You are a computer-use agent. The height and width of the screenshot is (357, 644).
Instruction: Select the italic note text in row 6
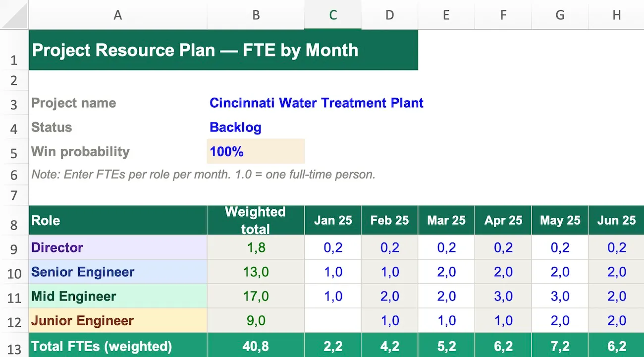tap(203, 175)
